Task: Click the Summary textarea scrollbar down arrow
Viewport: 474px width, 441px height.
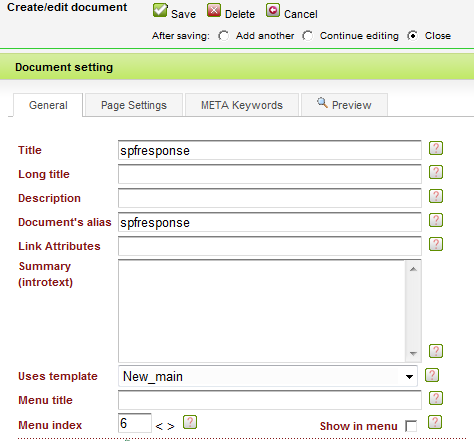Action: tap(413, 354)
